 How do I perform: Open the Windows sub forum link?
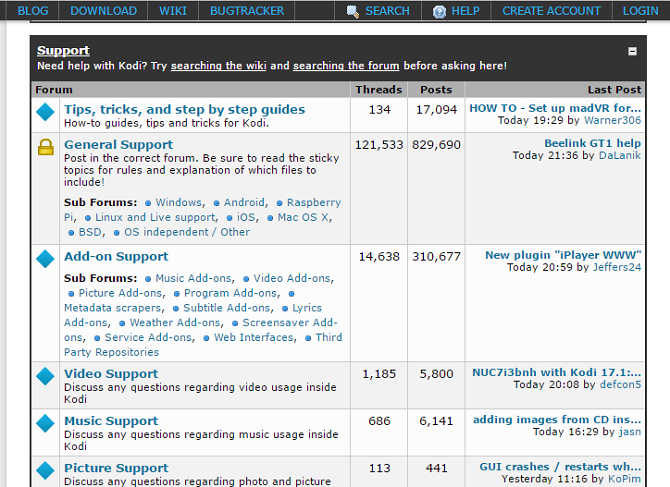point(178,202)
